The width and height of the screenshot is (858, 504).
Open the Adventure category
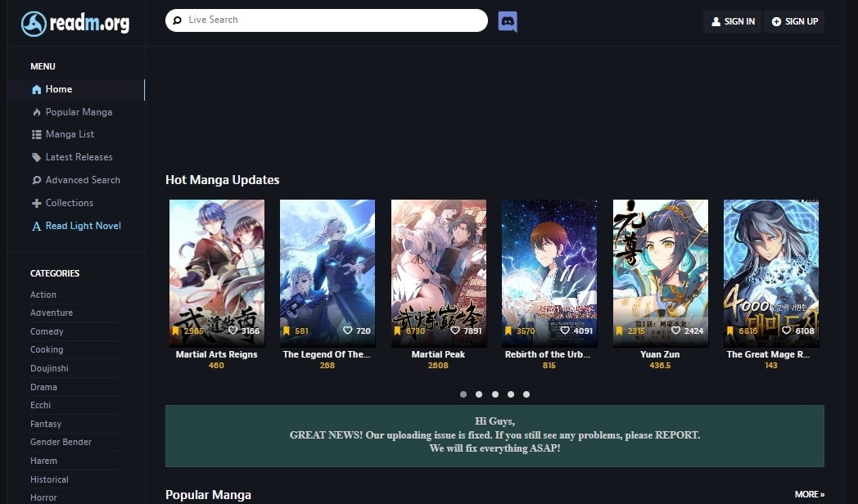coord(52,313)
